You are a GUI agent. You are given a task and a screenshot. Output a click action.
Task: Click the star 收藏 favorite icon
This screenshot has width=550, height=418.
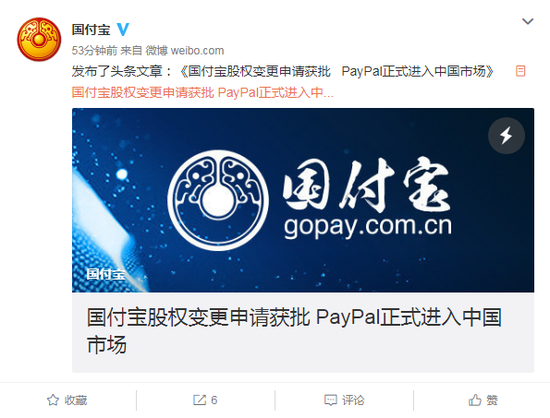tap(53, 400)
